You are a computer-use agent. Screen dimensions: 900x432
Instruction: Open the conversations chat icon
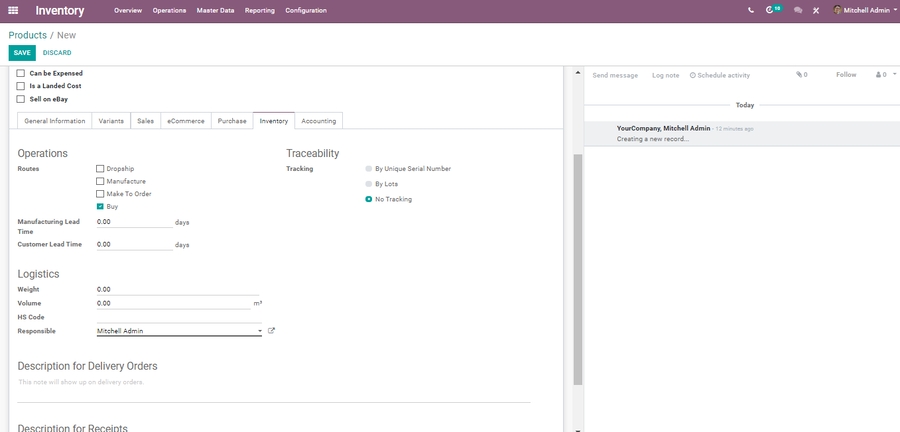pos(798,10)
